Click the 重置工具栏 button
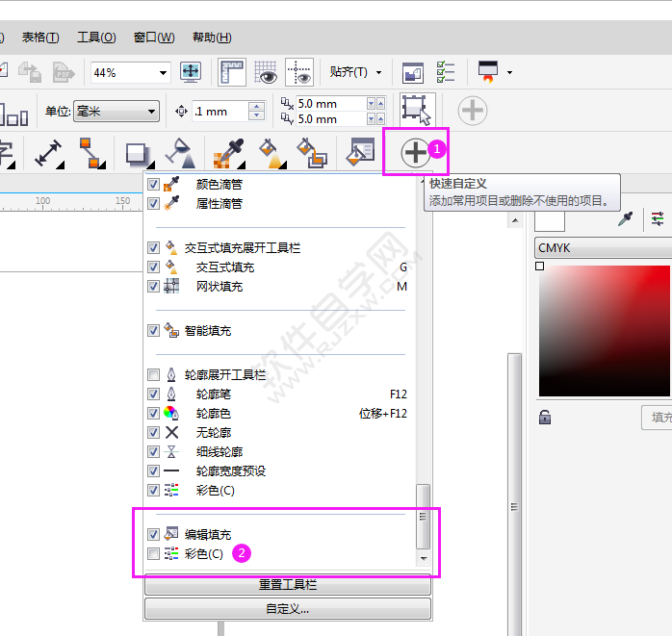Screen dimensions: 672x636 click(x=288, y=585)
